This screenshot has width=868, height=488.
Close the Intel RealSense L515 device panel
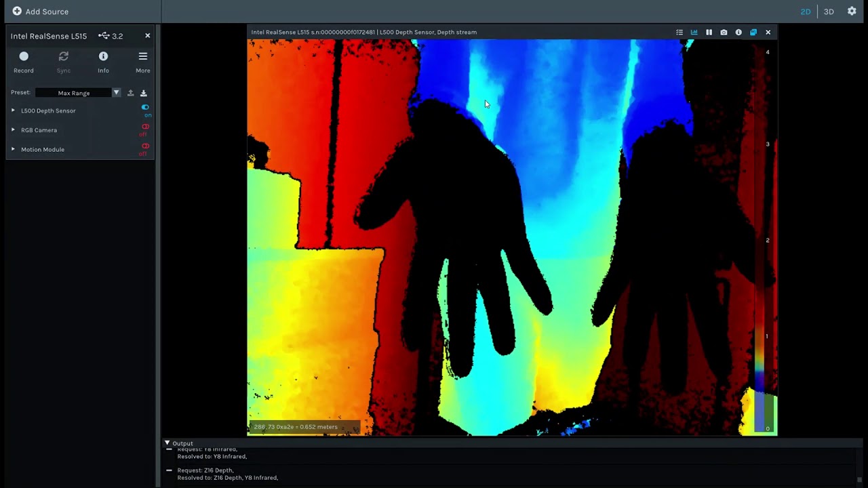[x=147, y=36]
